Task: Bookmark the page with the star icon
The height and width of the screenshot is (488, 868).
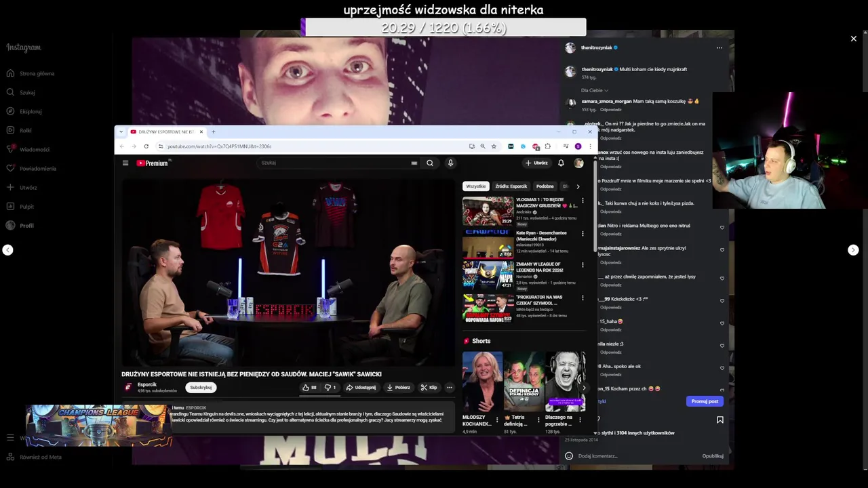Action: (494, 146)
